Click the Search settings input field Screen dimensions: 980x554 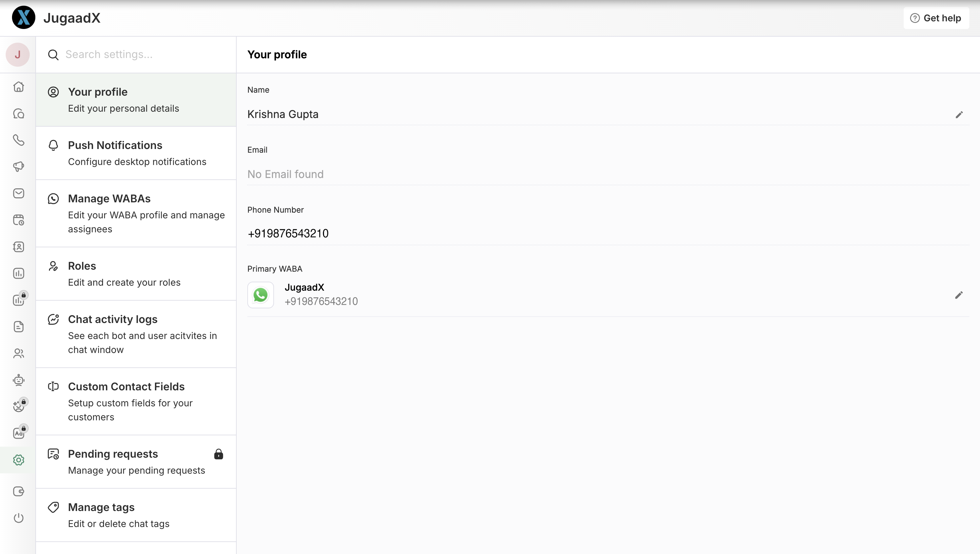(x=145, y=54)
